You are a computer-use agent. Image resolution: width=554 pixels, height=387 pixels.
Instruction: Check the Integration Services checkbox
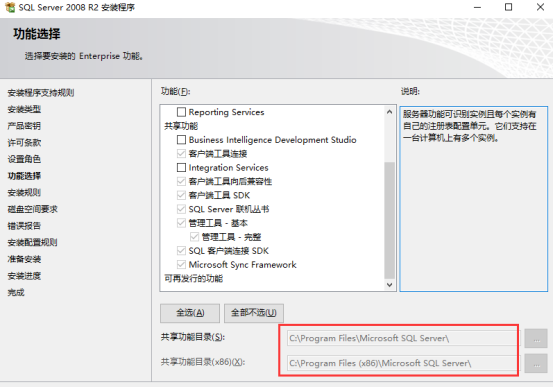point(181,168)
